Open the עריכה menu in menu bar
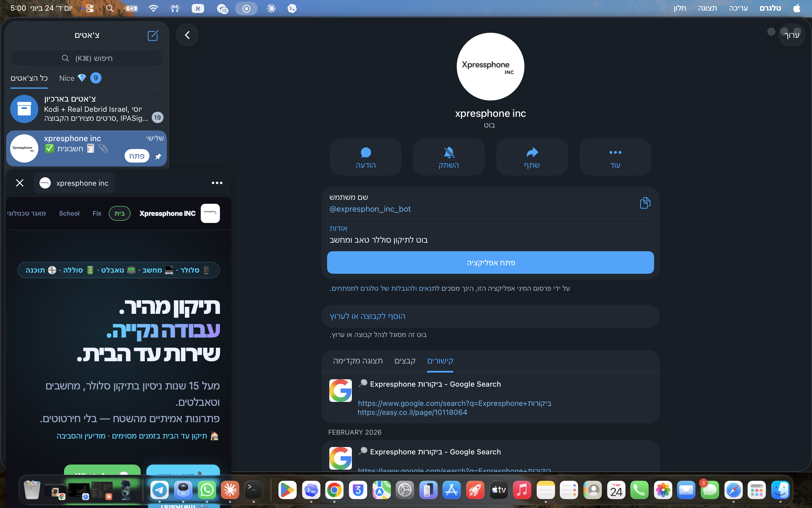812x508 pixels. click(738, 8)
